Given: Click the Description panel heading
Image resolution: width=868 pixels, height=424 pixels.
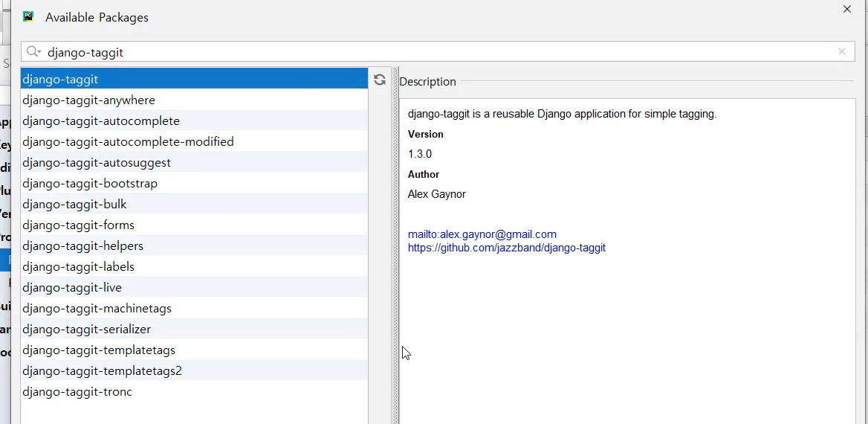Looking at the screenshot, I should point(427,82).
